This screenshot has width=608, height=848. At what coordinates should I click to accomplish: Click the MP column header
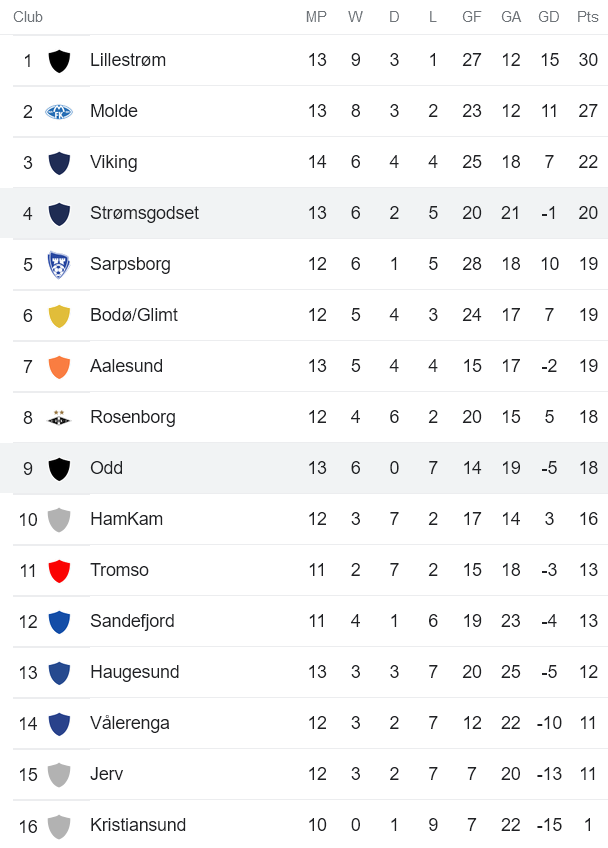tap(317, 17)
